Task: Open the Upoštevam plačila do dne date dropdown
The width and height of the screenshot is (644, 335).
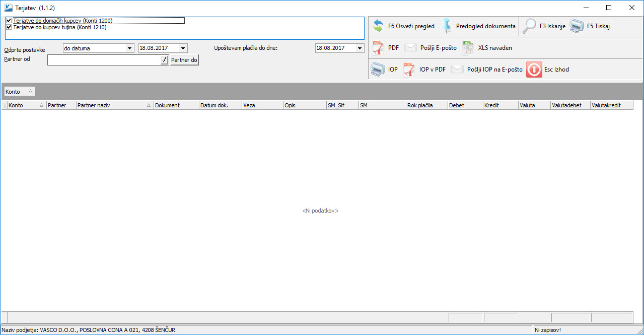Action: [360, 48]
